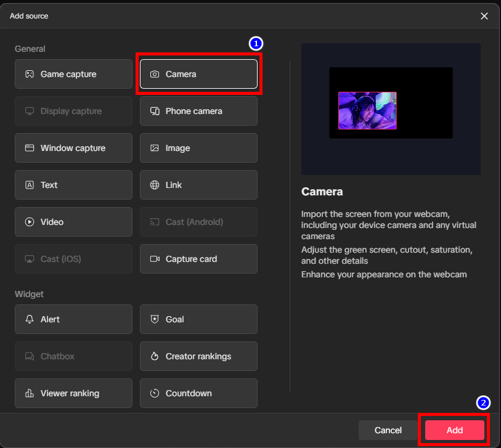The width and height of the screenshot is (501, 448).
Task: Click the Image source icon
Action: [155, 149]
